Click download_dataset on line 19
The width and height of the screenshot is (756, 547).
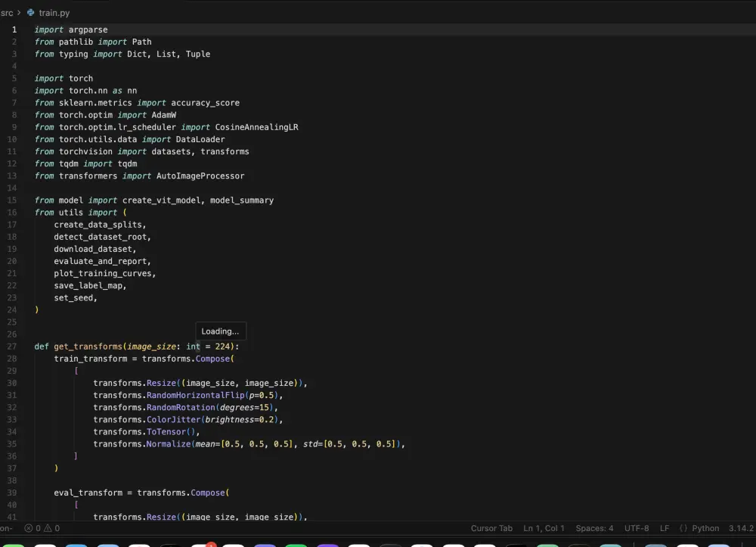93,249
